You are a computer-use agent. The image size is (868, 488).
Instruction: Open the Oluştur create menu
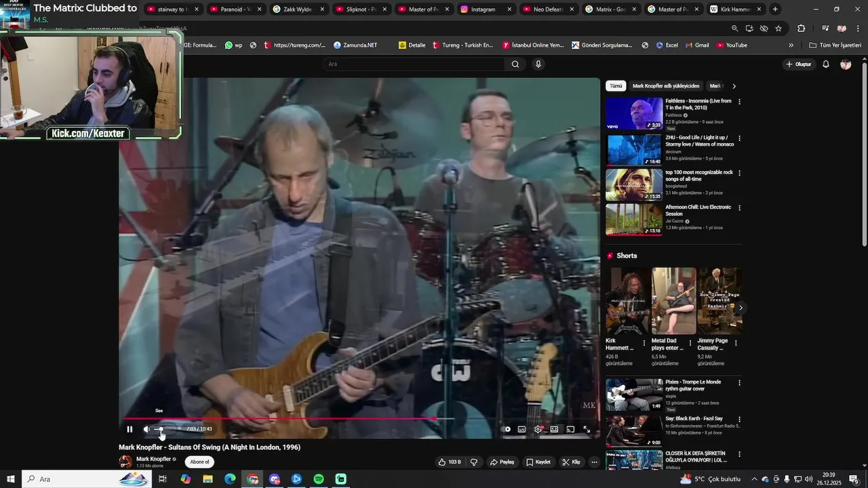798,64
